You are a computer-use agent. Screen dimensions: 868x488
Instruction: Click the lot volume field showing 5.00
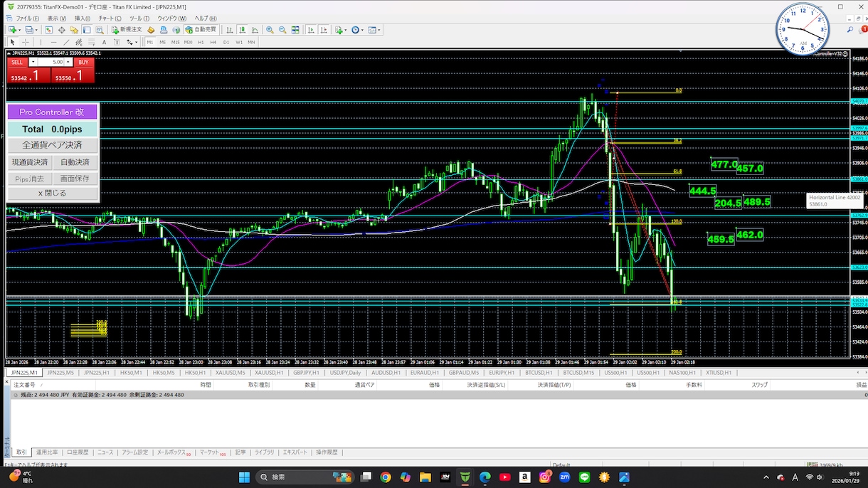(51, 62)
